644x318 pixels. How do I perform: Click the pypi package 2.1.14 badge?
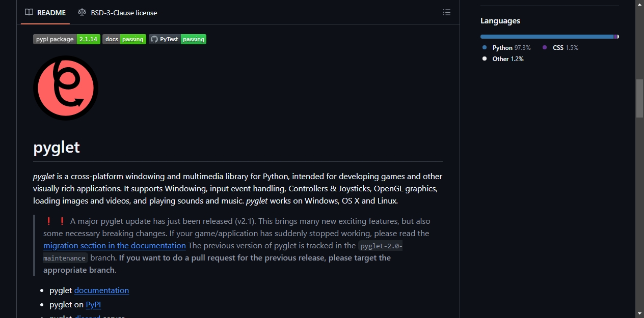pyautogui.click(x=66, y=39)
